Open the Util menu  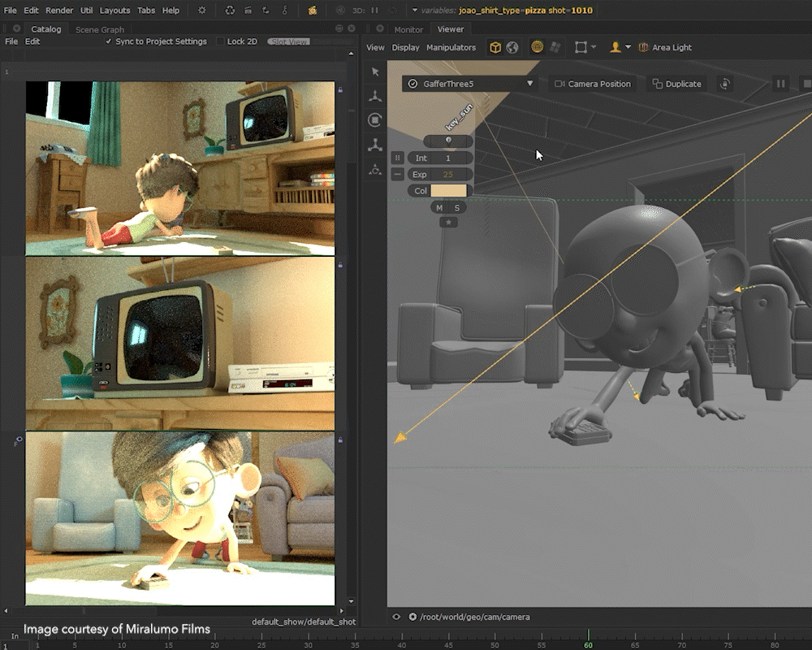click(87, 11)
